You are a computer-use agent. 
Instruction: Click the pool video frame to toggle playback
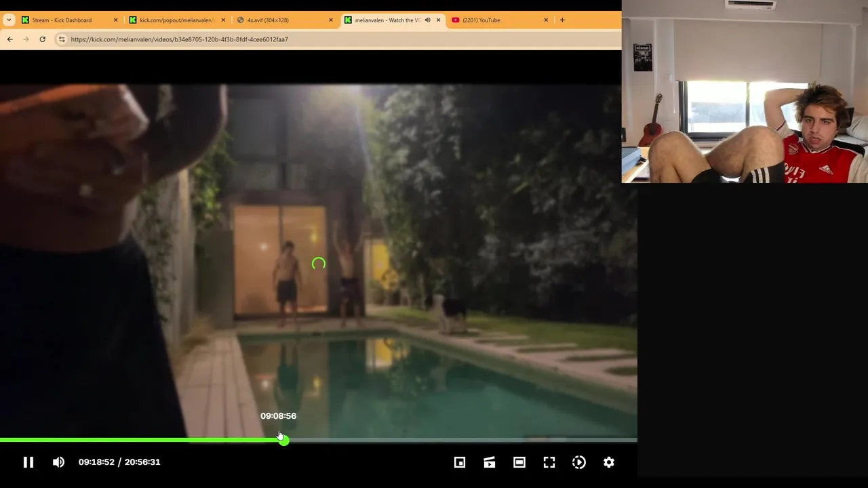pyautogui.click(x=318, y=261)
